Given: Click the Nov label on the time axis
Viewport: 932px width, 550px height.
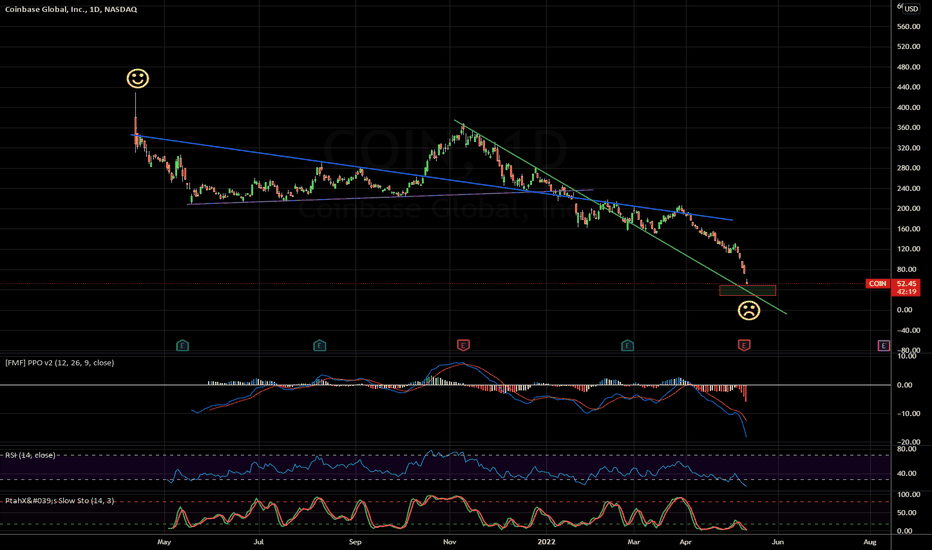Looking at the screenshot, I should tap(450, 542).
